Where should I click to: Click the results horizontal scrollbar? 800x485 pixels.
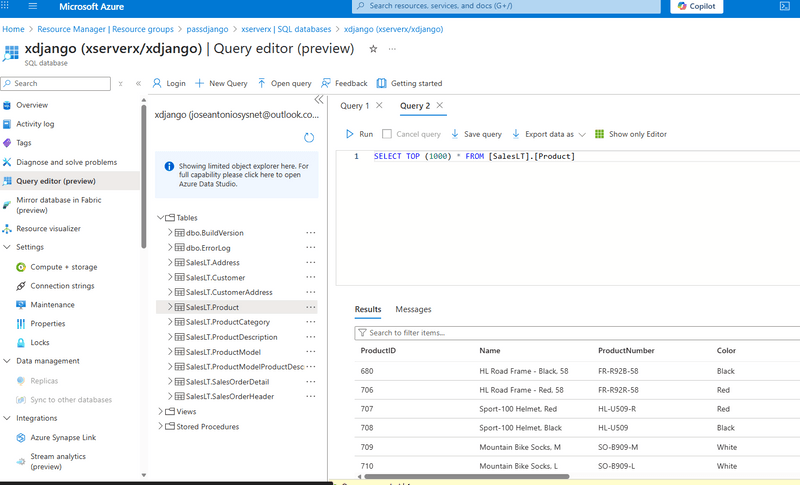[467, 476]
